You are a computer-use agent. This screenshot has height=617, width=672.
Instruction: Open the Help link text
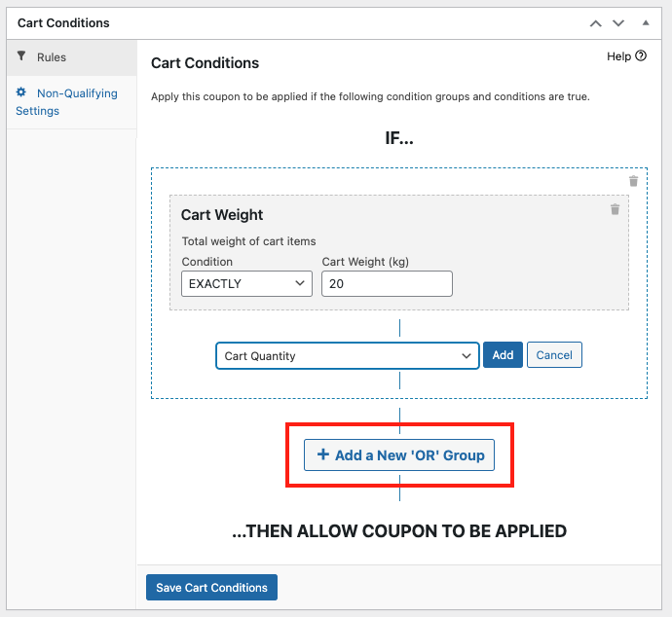click(x=618, y=56)
